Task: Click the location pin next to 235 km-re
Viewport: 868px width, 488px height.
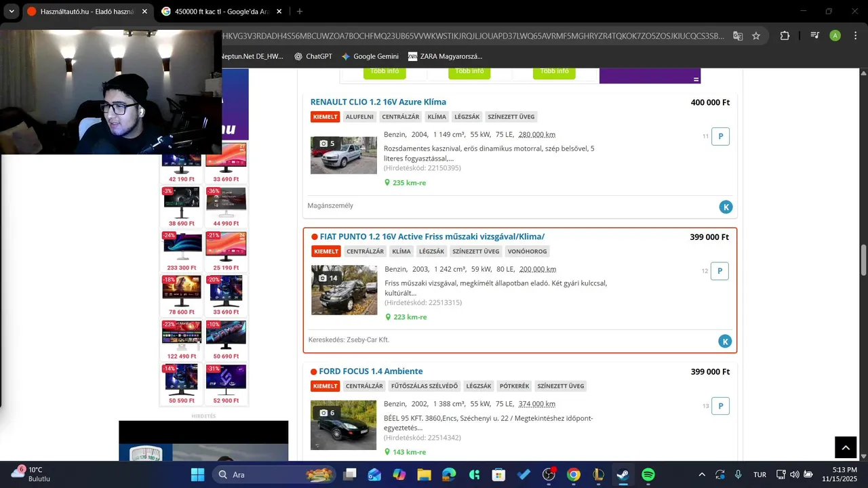Action: [x=387, y=183]
